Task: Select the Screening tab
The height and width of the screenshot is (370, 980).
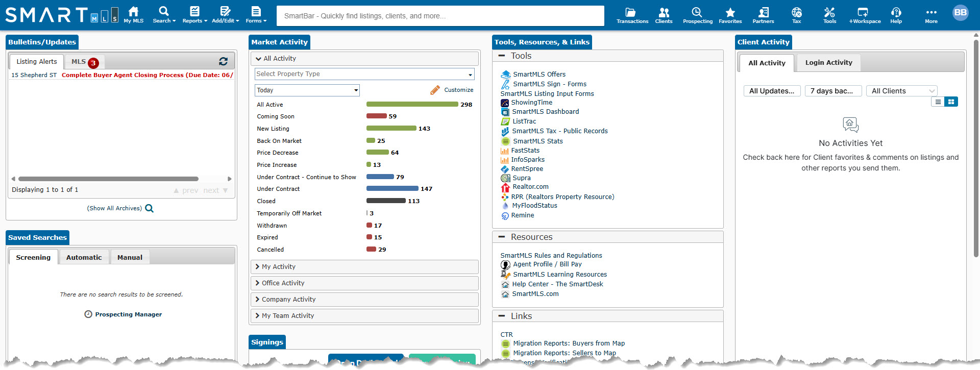Action: (x=33, y=257)
